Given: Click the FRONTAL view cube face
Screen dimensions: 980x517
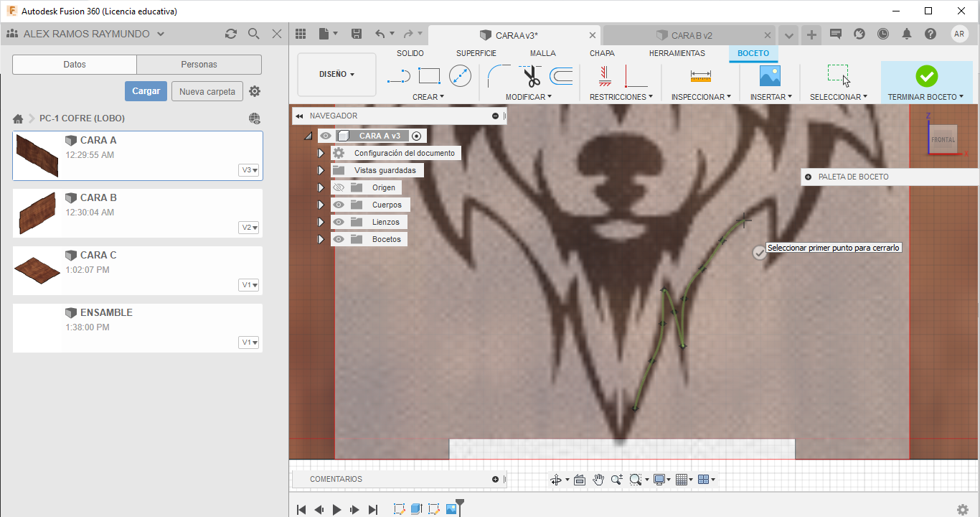Looking at the screenshot, I should [x=943, y=139].
